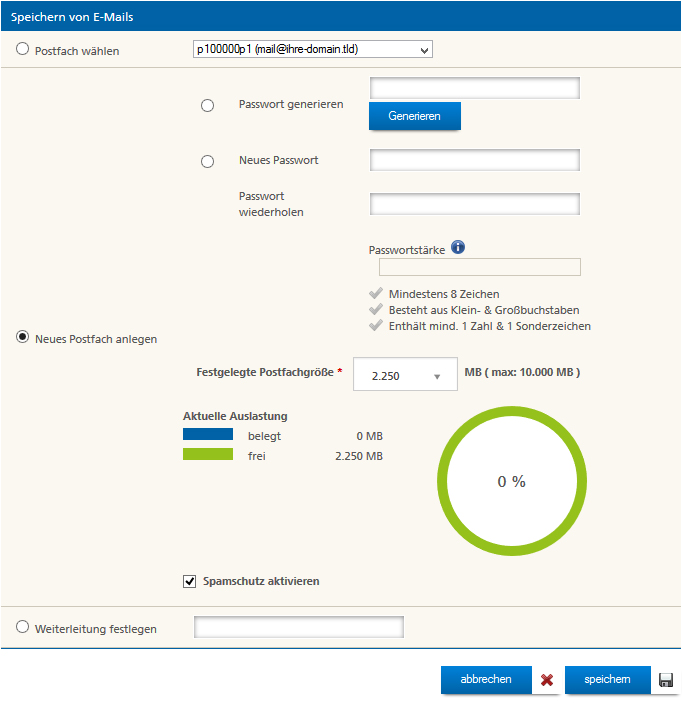Open the mailbox selection dropdown p100000p1

313,49
